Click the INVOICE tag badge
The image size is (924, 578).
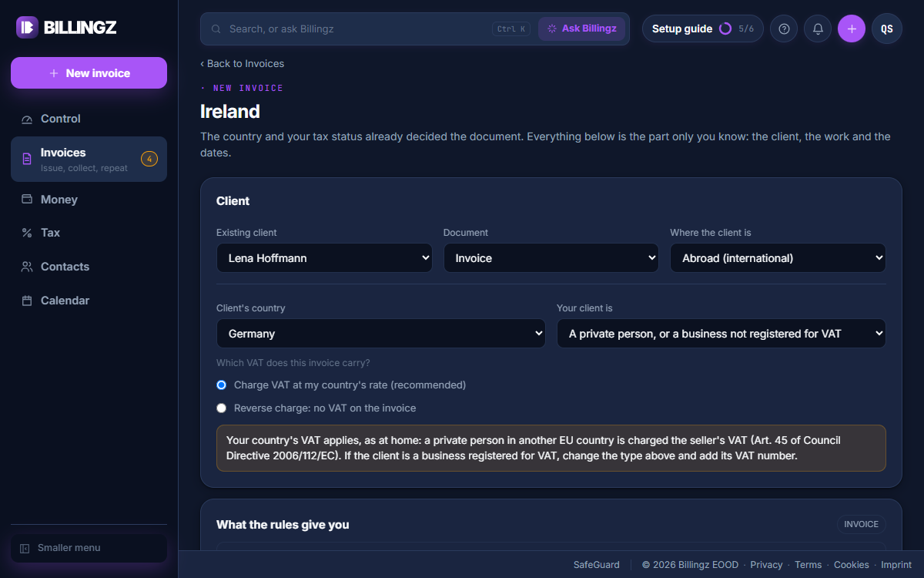pyautogui.click(x=862, y=525)
